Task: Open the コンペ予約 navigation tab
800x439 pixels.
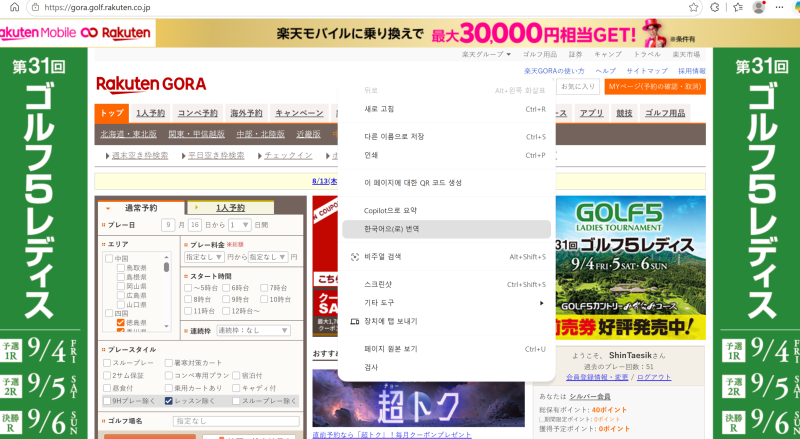Action: pyautogui.click(x=197, y=113)
